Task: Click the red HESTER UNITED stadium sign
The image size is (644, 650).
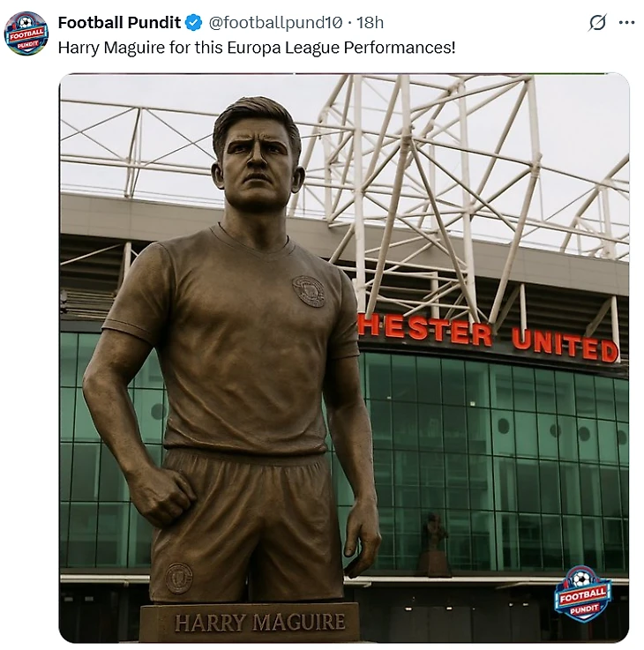Action: click(x=488, y=338)
